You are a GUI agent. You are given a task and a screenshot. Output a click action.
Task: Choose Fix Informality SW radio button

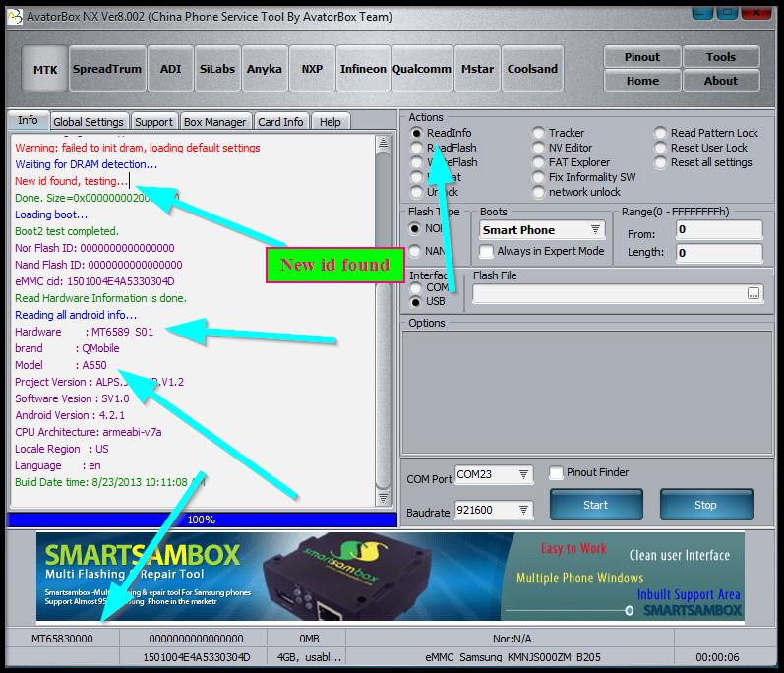538,177
